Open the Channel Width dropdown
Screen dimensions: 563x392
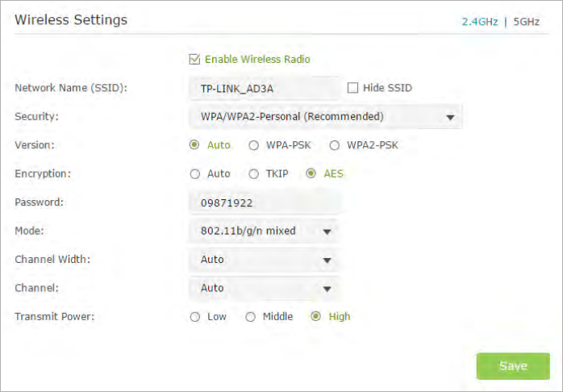tap(263, 260)
